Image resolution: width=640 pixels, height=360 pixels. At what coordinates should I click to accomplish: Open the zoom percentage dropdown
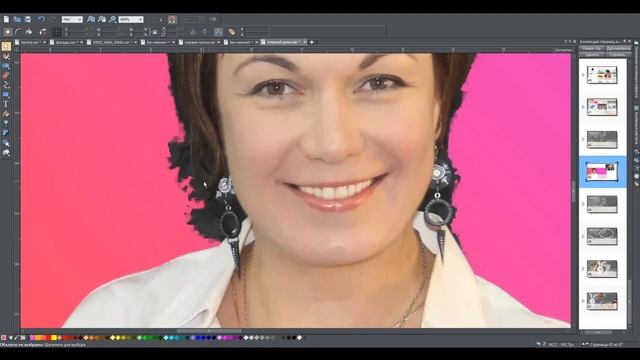click(131, 19)
